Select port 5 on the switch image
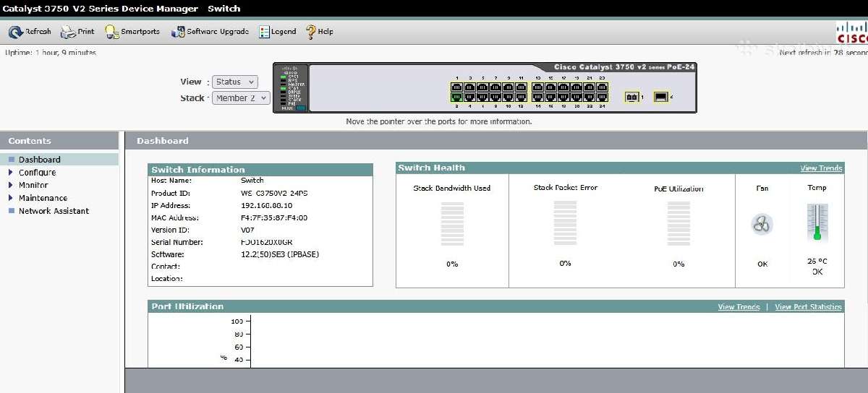Screen dimensions: 868x393 (x=482, y=87)
